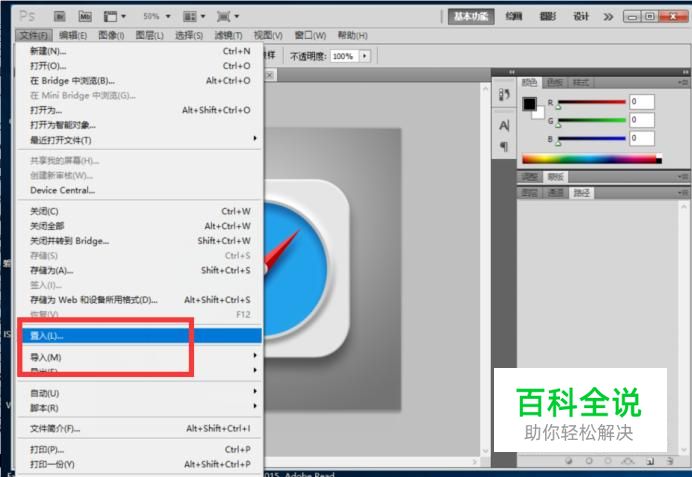The height and width of the screenshot is (477, 692).
Task: Switch to the 路径 paths tab
Action: tap(582, 193)
